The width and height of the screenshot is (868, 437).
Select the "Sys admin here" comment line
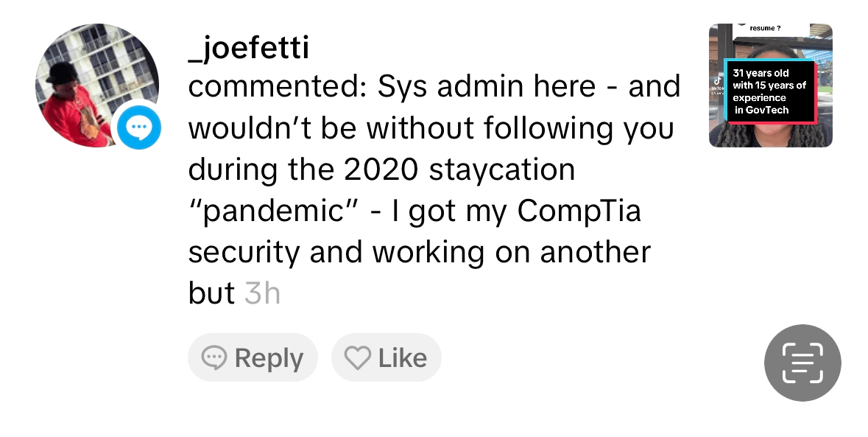coord(486,87)
